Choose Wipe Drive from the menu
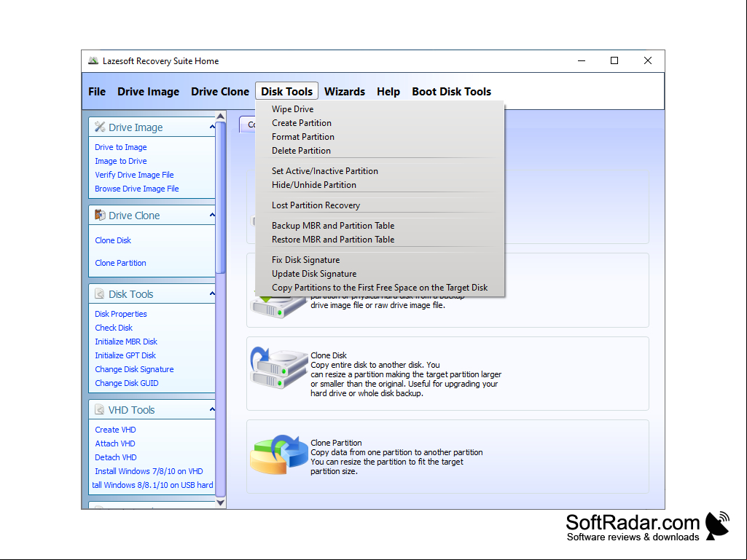 tap(380, 109)
